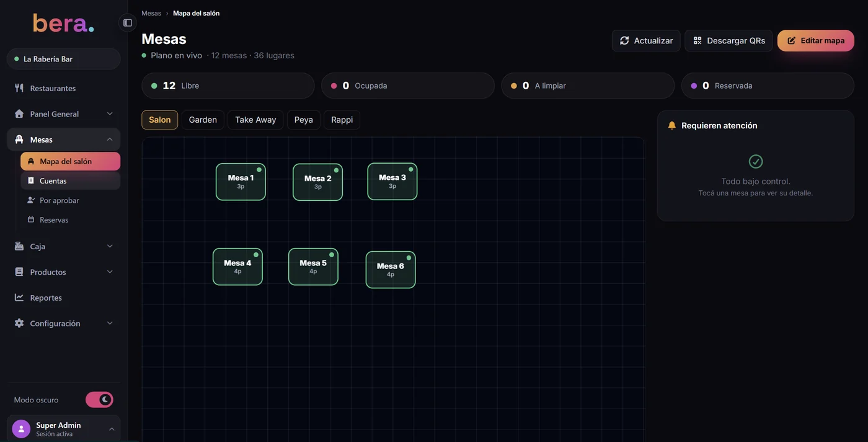Open the La Rabería Bar restaurant selector
Viewport: 868px width, 442px height.
64,59
